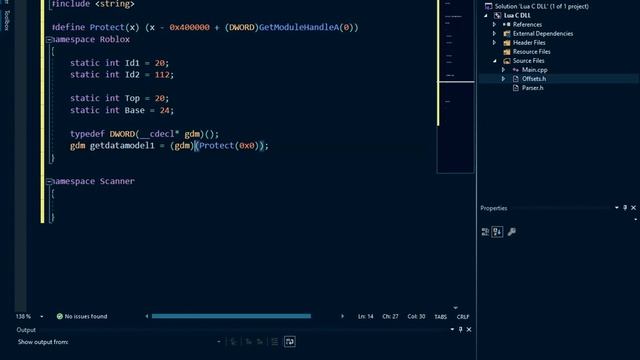
Task: Click the vertical scrollbar down arrow
Action: (456, 308)
